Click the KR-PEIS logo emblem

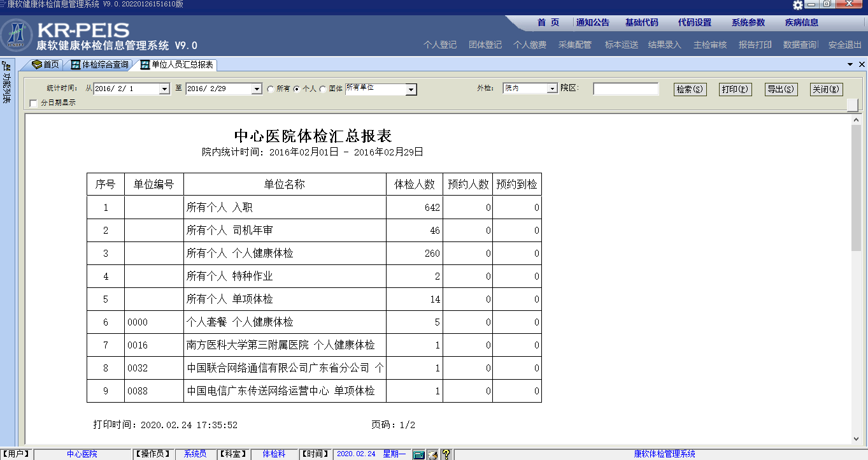tap(17, 36)
